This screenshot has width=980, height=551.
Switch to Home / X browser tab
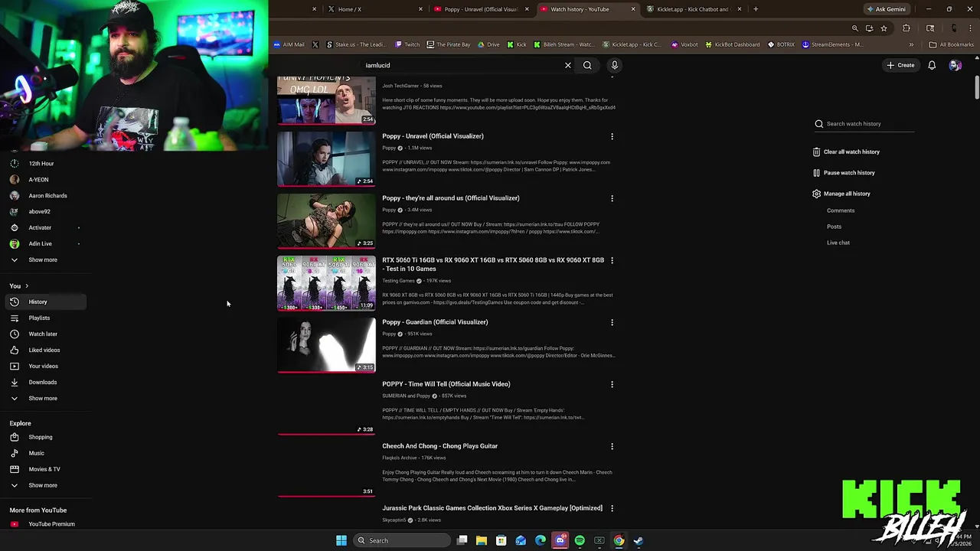(374, 9)
